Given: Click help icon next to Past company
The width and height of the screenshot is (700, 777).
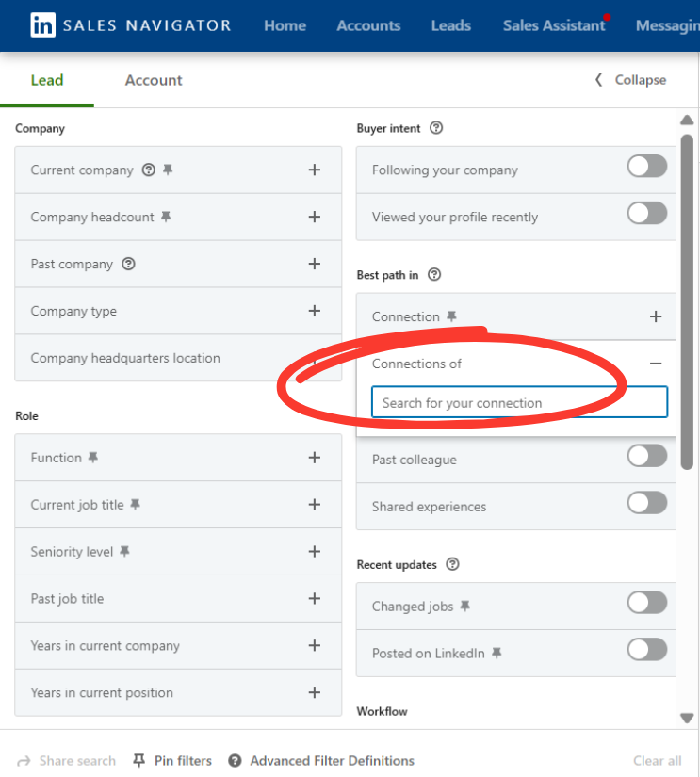Looking at the screenshot, I should 128,264.
